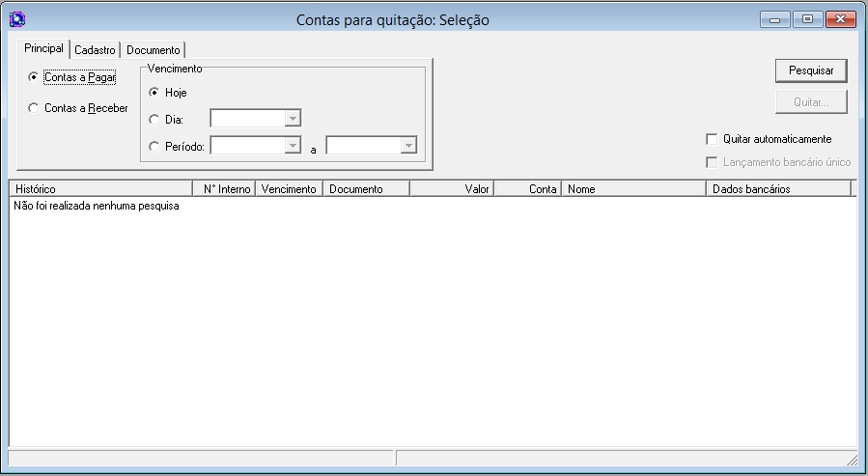Click inside the Período start date field
The width and height of the screenshot is (868, 476).
(248, 146)
